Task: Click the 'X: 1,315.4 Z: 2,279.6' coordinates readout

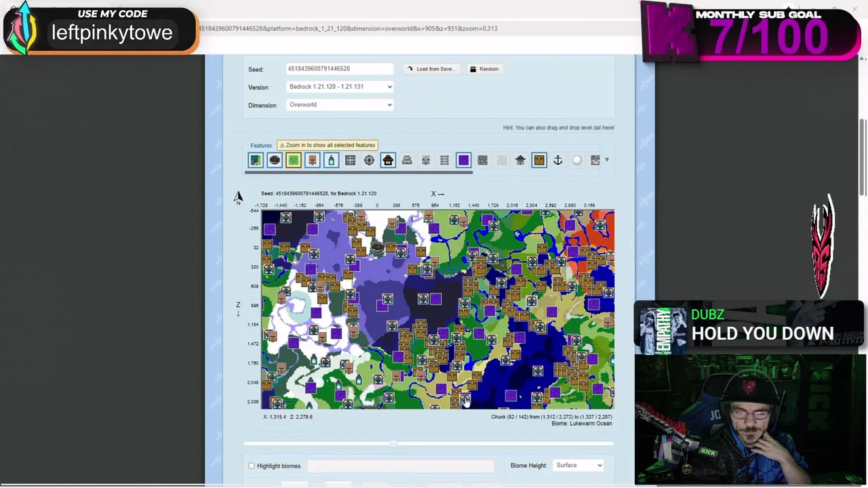Action: (288, 417)
